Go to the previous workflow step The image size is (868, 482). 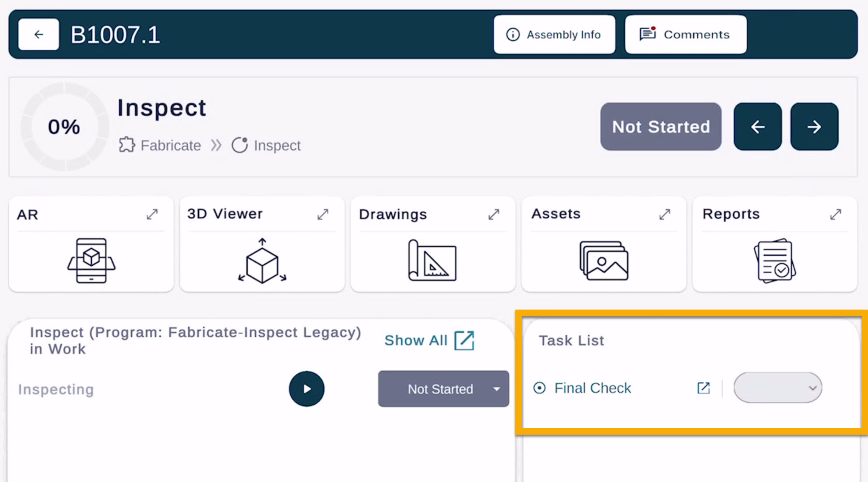757,127
